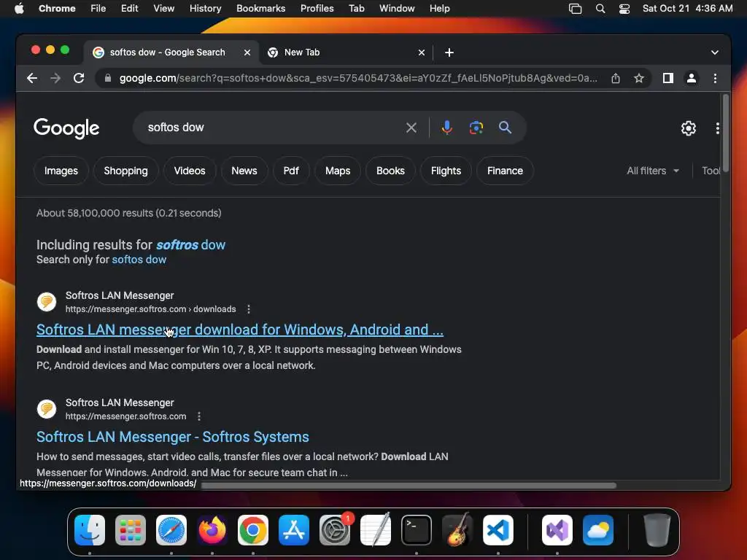Open Firefox from the Dock

coord(212,530)
